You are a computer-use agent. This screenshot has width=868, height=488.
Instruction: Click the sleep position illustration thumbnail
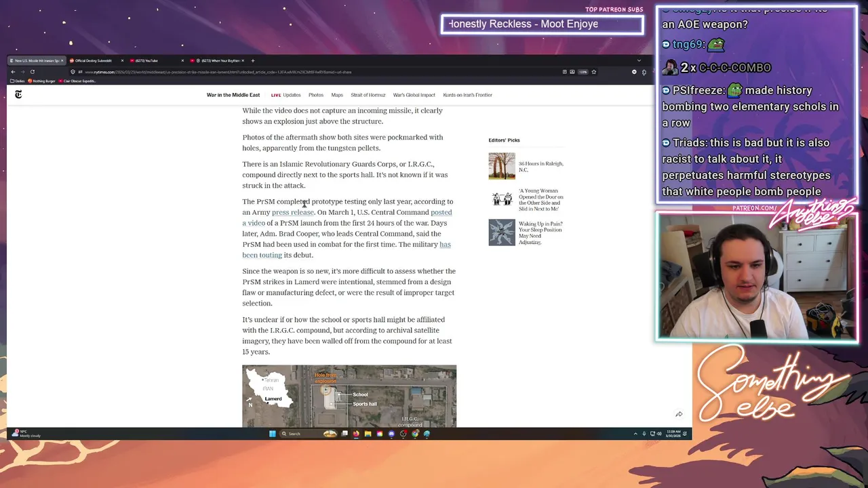pos(502,232)
